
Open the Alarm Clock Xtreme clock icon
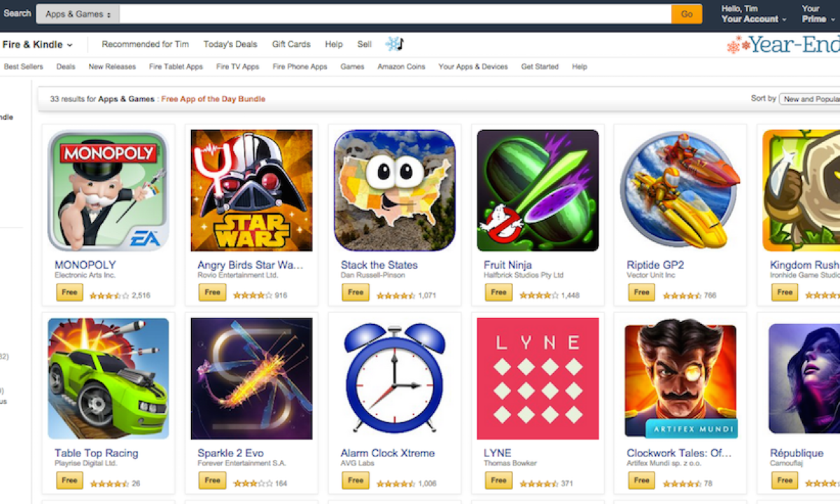(395, 379)
